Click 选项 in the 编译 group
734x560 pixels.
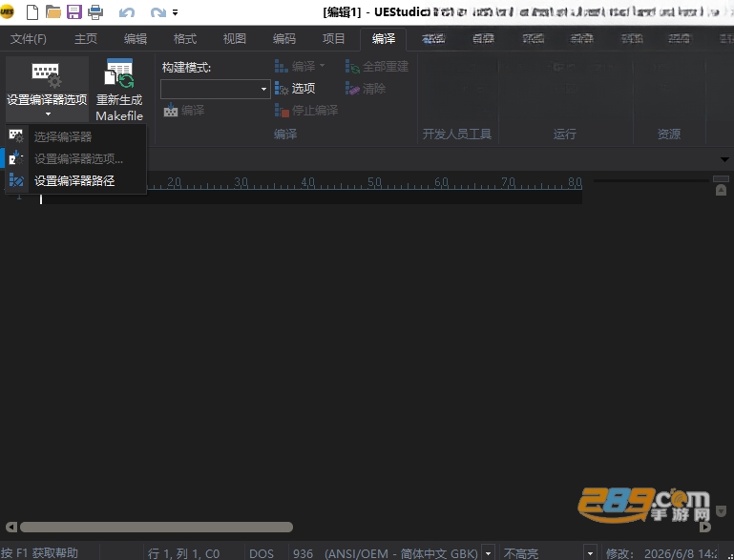pyautogui.click(x=295, y=88)
